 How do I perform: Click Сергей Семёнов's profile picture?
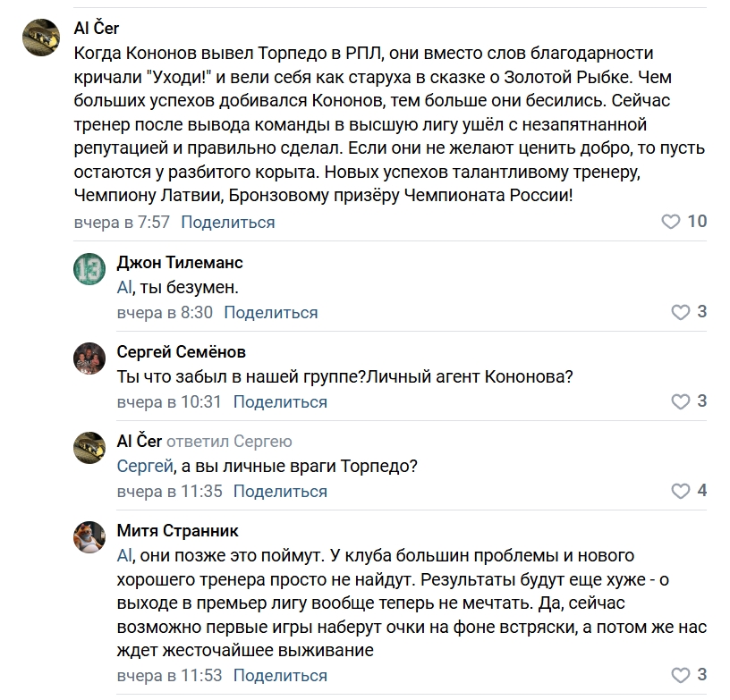89,358
